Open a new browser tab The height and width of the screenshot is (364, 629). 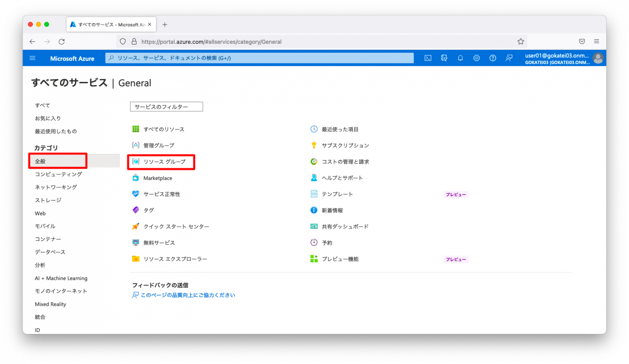coord(165,25)
